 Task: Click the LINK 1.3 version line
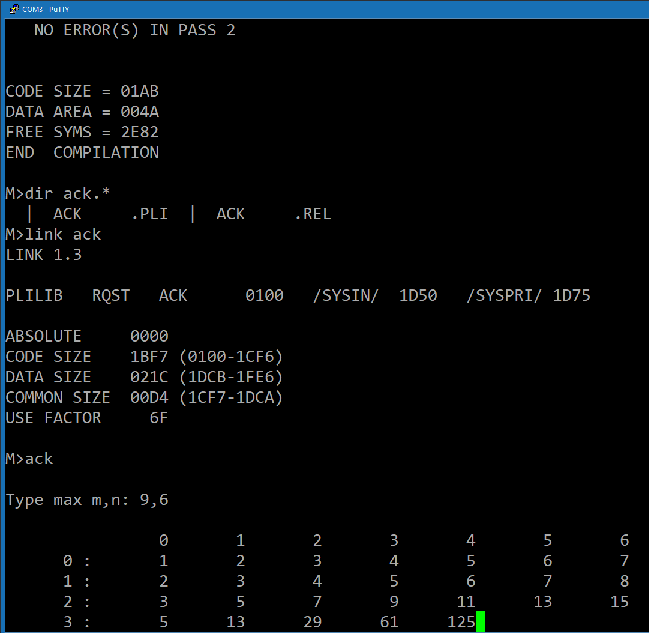point(43,255)
